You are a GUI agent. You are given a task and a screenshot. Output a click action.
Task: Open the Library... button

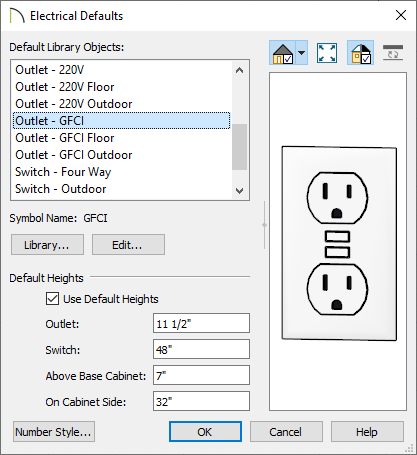coord(47,245)
